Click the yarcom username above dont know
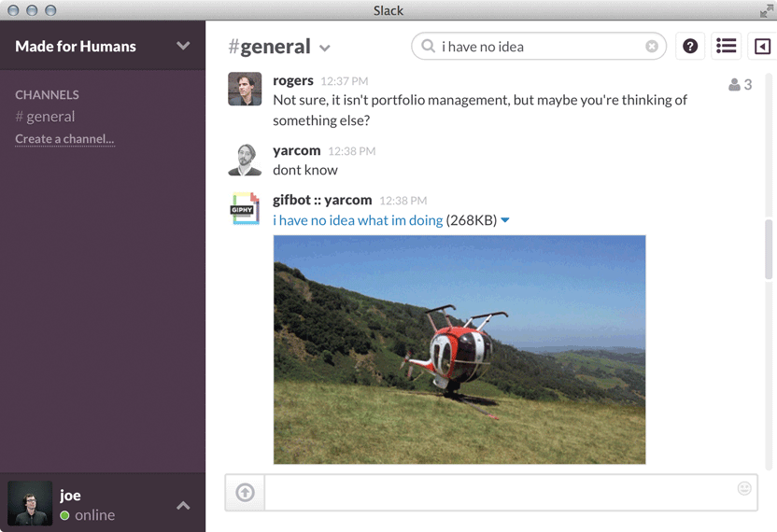The image size is (777, 532). 296,150
